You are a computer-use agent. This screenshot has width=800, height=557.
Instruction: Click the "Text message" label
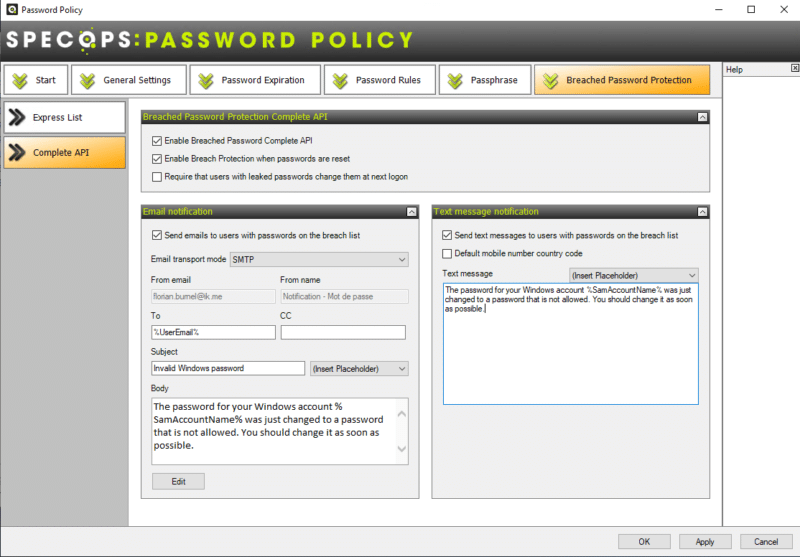coord(467,274)
